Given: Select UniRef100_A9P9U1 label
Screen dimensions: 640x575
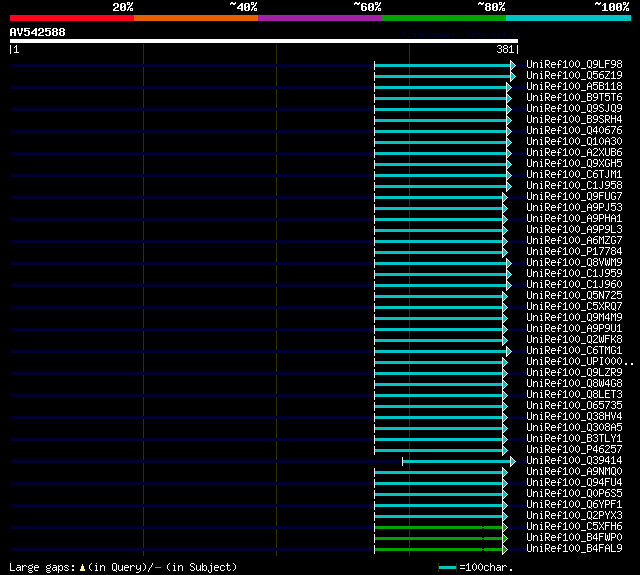Looking at the screenshot, I should pos(574,329).
